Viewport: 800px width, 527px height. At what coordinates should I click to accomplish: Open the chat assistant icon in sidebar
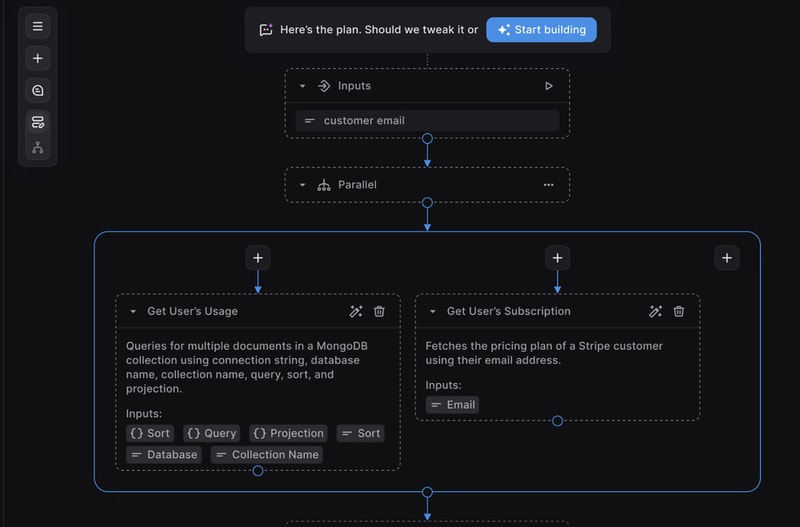pyautogui.click(x=38, y=90)
